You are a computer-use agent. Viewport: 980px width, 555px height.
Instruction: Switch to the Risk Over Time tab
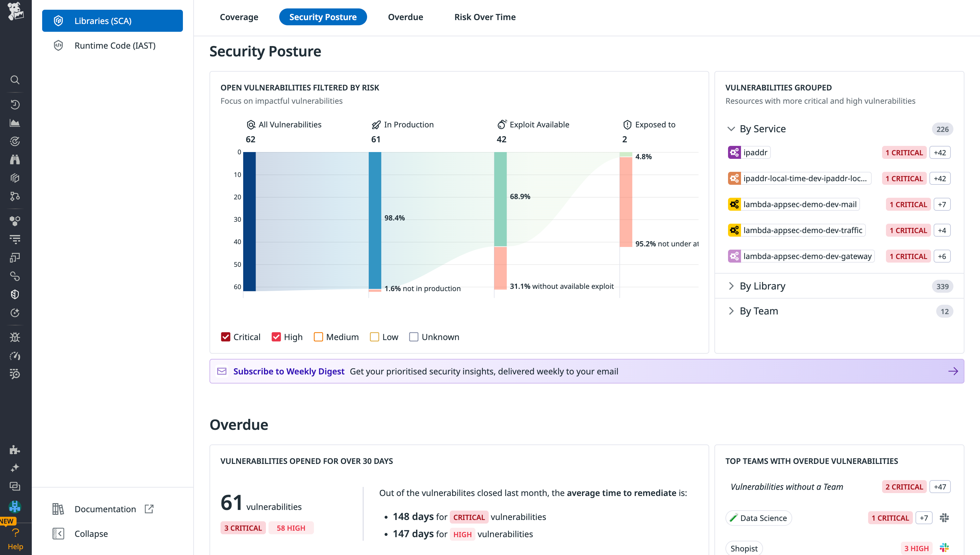pyautogui.click(x=485, y=17)
